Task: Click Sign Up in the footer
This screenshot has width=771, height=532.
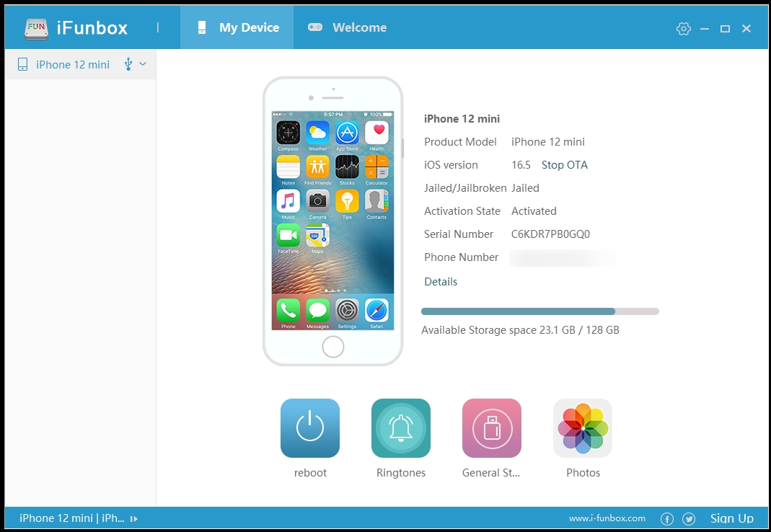Action: click(731, 518)
